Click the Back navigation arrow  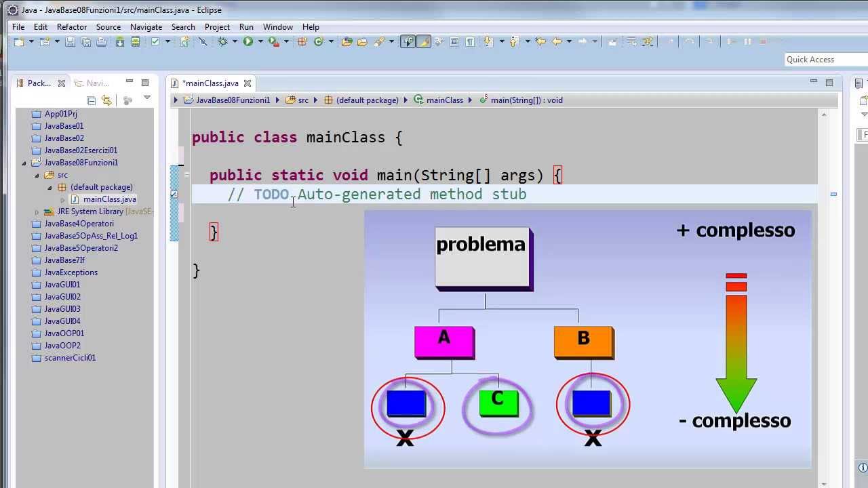pyautogui.click(x=557, y=42)
